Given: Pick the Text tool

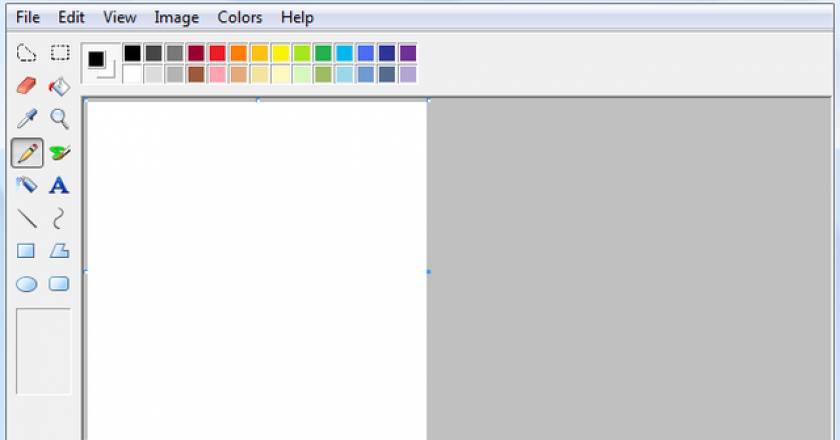Looking at the screenshot, I should [x=59, y=185].
